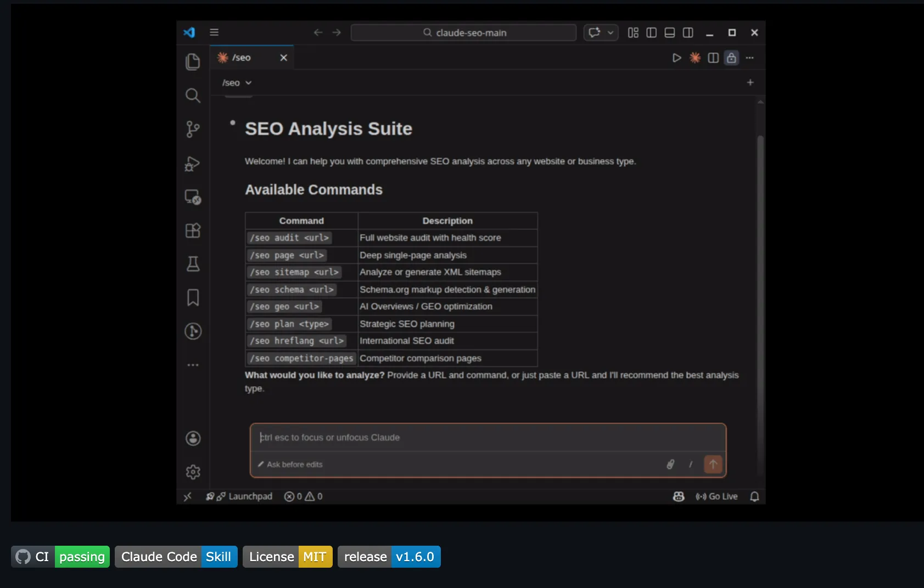Open the remote window status bar icon
Image resolution: width=924 pixels, height=588 pixels.
pyautogui.click(x=188, y=496)
